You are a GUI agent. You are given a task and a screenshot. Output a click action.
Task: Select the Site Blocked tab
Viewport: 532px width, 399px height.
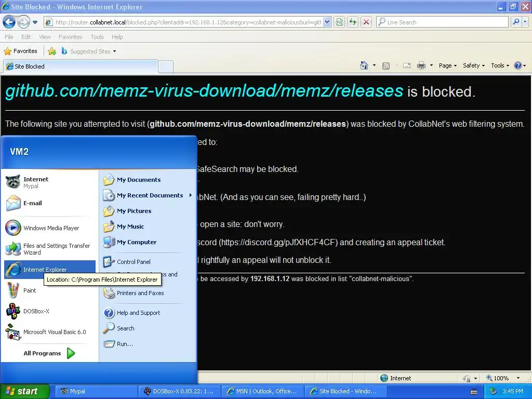tap(81, 66)
